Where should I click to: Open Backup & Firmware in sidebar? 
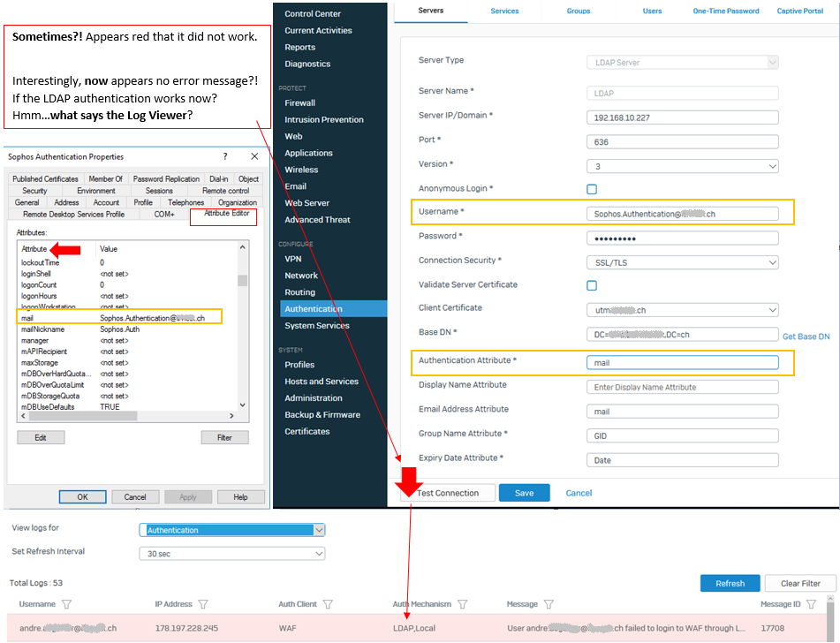(322, 415)
